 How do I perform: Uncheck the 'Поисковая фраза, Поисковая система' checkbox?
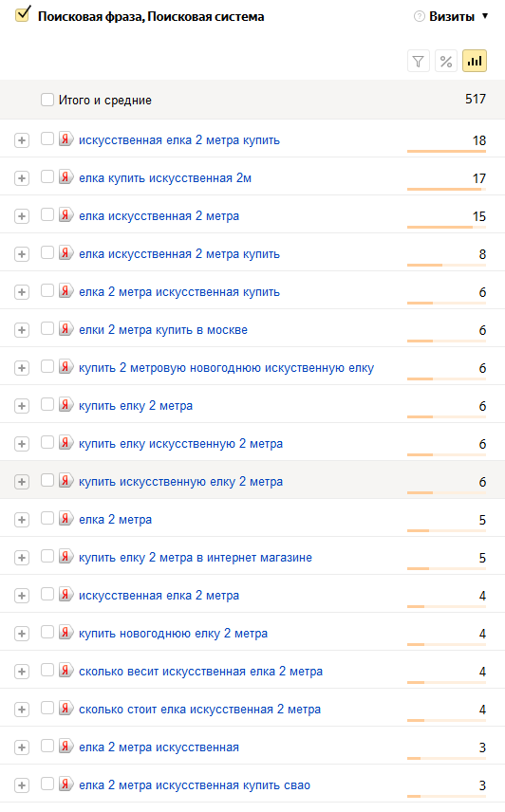(23, 14)
